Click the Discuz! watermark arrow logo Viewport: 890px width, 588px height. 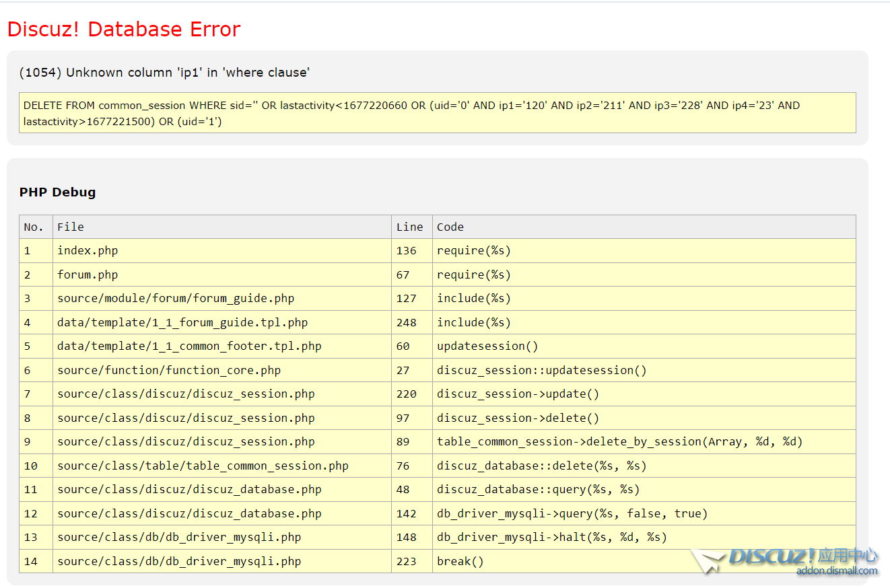pyautogui.click(x=708, y=560)
